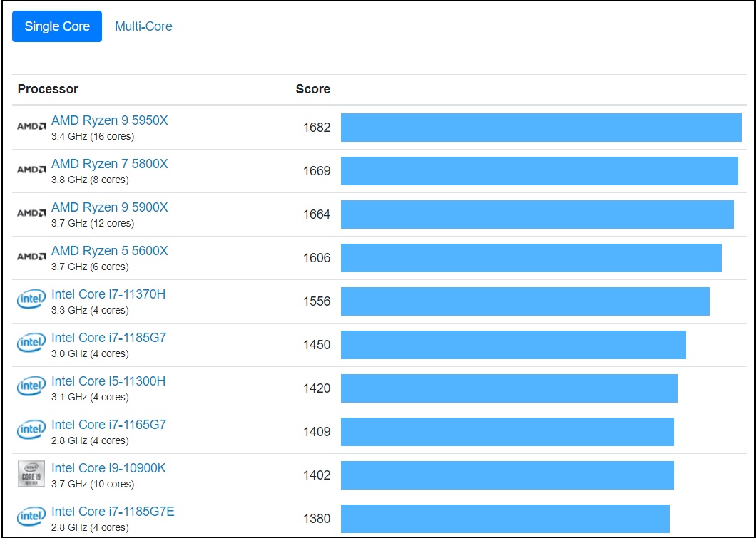
Task: Open the AMD Ryzen 9 5950X link
Action: pos(109,120)
